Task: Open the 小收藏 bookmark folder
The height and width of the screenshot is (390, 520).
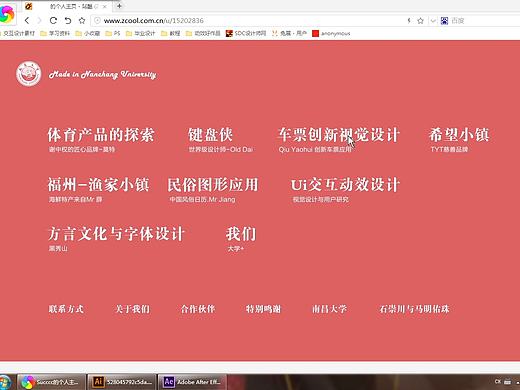Action: click(x=88, y=33)
